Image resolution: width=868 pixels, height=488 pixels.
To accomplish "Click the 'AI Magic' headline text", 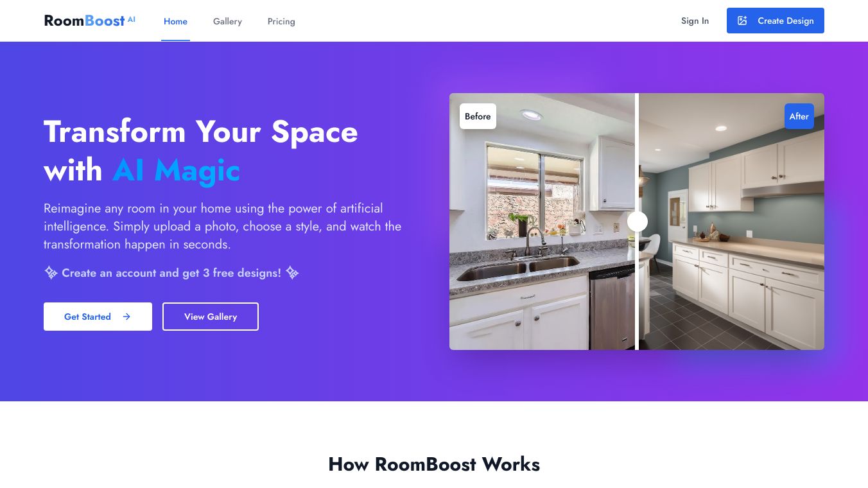I will (176, 171).
